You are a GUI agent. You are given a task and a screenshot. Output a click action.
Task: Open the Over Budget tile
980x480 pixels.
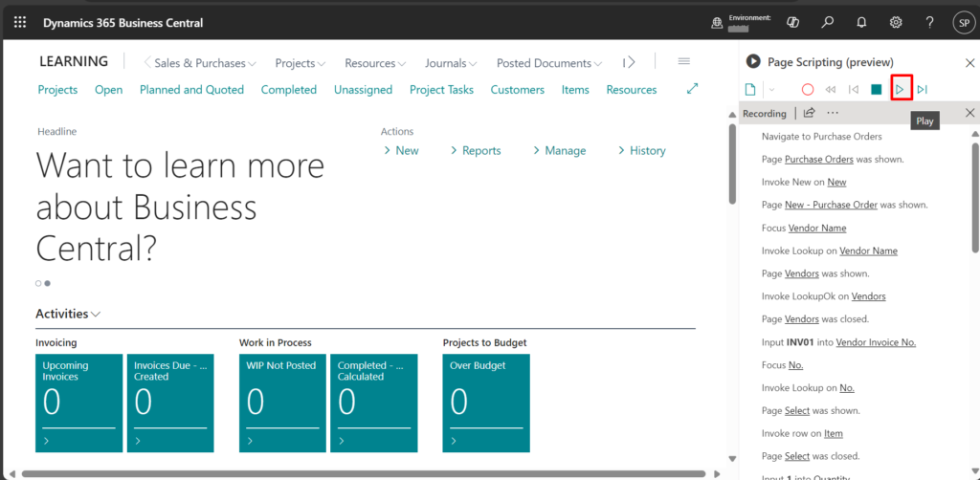[485, 404]
